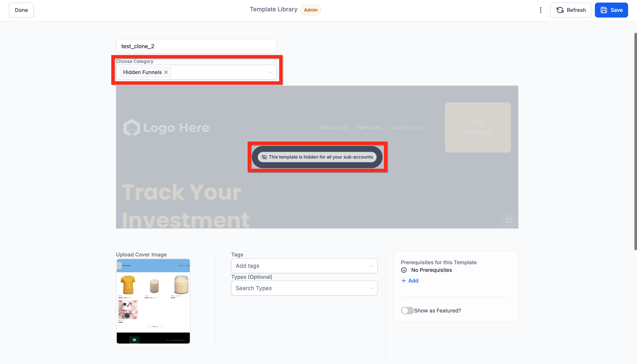Click the three-dot more options icon
The width and height of the screenshot is (637, 364).
point(540,10)
